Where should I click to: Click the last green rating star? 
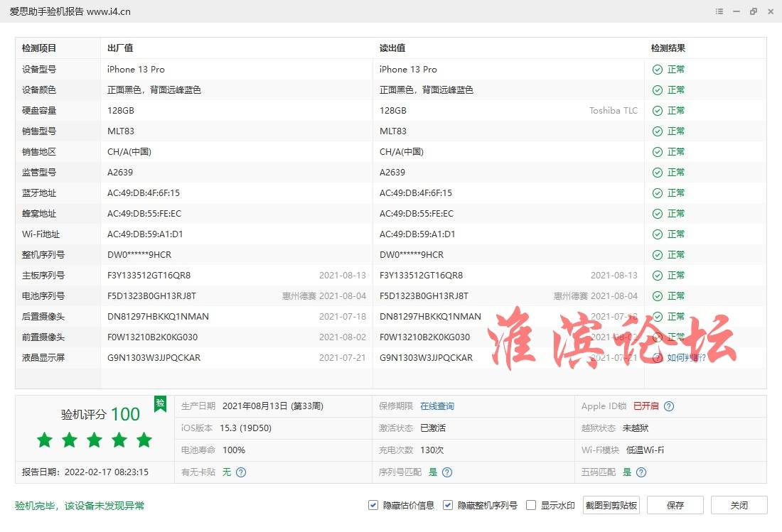tap(144, 440)
